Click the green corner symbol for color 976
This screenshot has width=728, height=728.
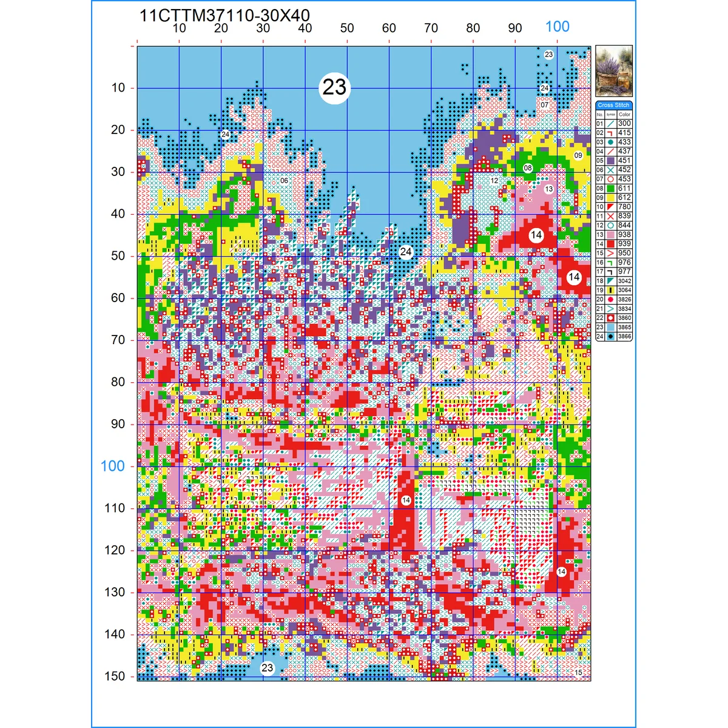pyautogui.click(x=610, y=263)
